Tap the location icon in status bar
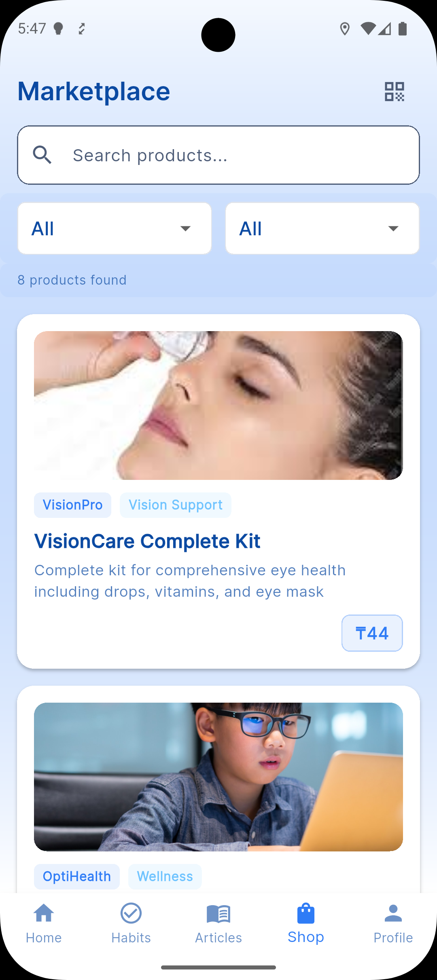The image size is (437, 980). pos(345,29)
